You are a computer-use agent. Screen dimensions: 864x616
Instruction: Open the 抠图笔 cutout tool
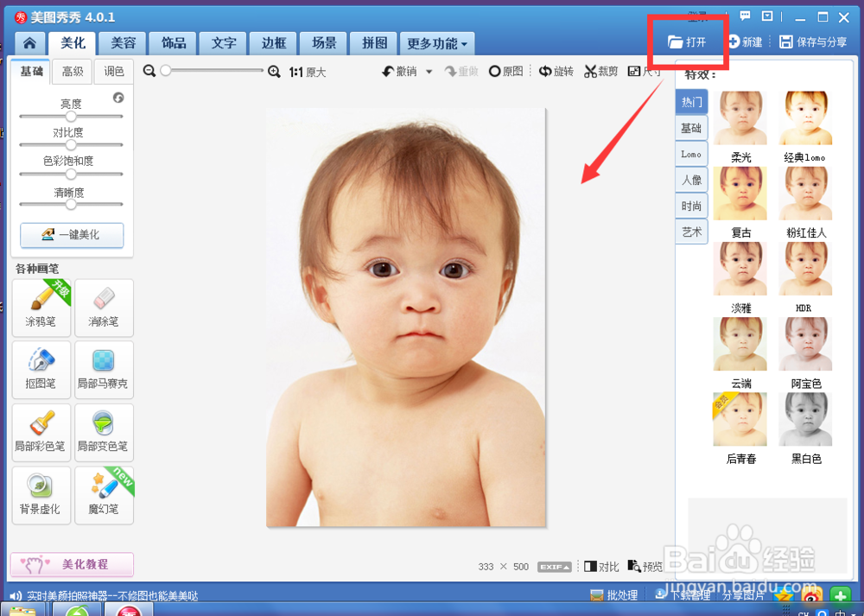pos(41,370)
